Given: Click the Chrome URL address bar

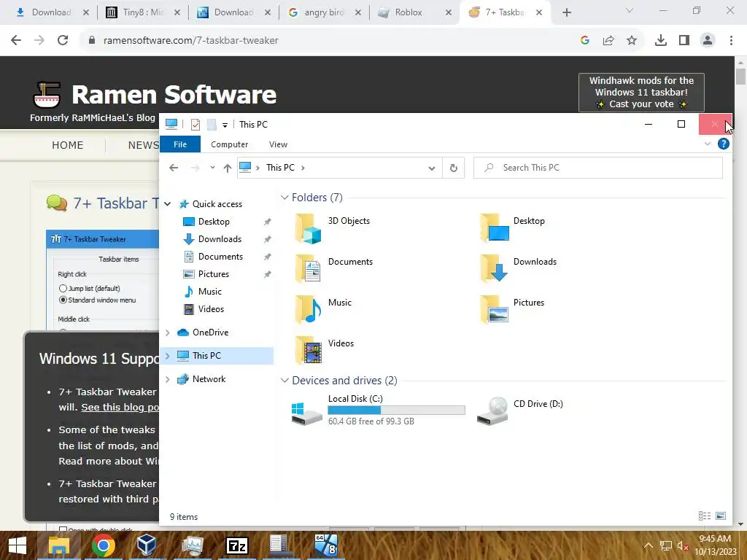Looking at the screenshot, I should coord(333,41).
